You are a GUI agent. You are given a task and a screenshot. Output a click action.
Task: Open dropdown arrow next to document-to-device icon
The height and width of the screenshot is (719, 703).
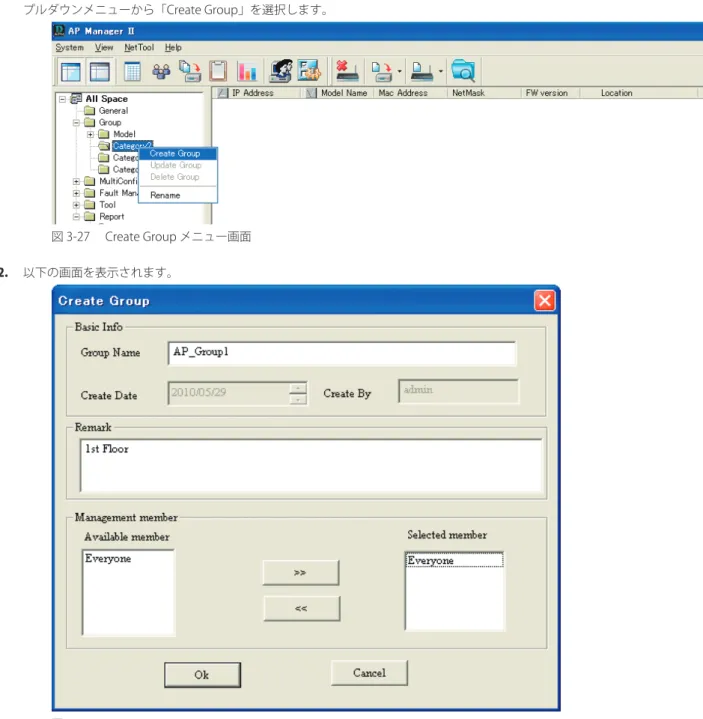[399, 72]
